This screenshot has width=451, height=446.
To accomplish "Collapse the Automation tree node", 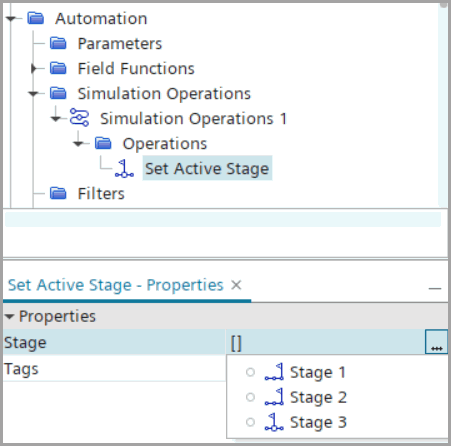I will [11, 18].
